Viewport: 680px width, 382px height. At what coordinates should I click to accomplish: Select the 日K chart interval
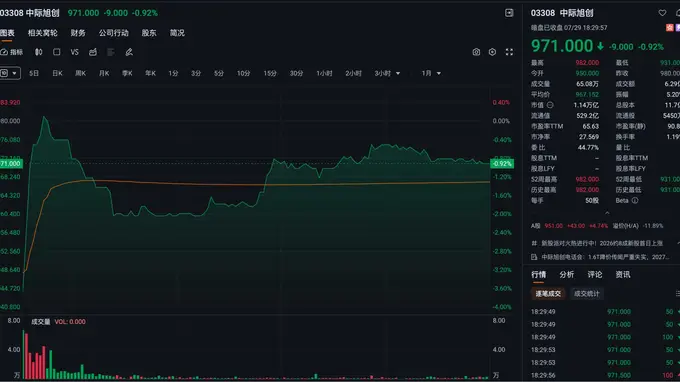pos(57,73)
